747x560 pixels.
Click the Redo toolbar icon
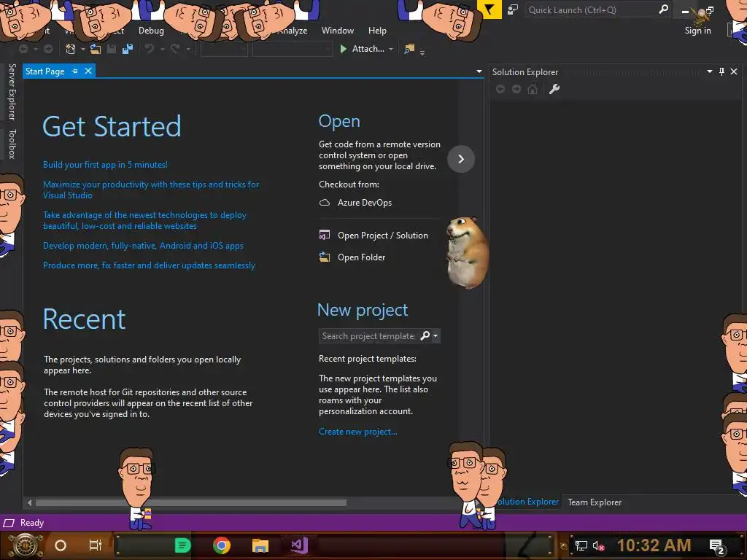click(175, 49)
